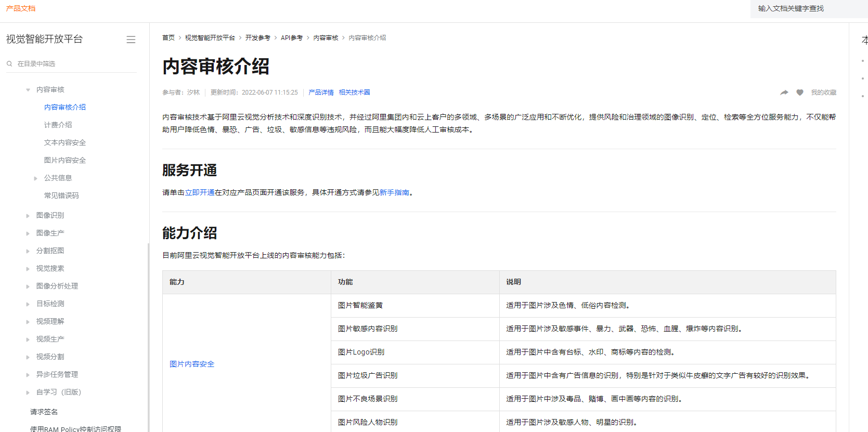Image resolution: width=868 pixels, height=432 pixels.
Task: Expand the 图像分析处理 section
Action: (x=28, y=286)
